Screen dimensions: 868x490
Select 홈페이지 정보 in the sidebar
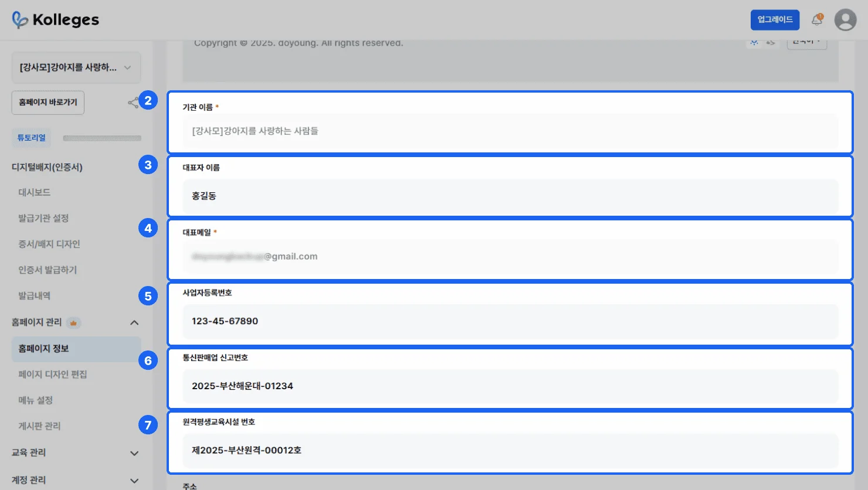pyautogui.click(x=44, y=349)
